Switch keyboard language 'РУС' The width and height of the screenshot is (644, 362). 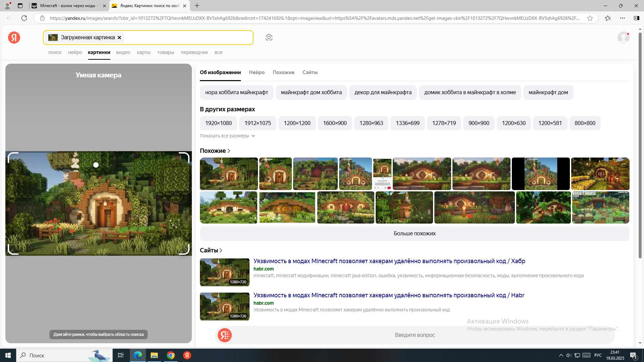click(598, 355)
